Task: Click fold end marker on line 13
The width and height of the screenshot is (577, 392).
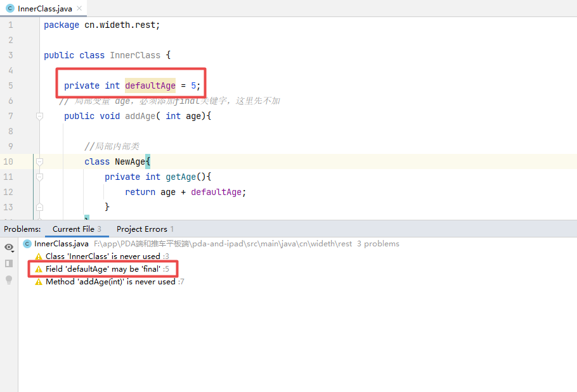Action: click(39, 207)
